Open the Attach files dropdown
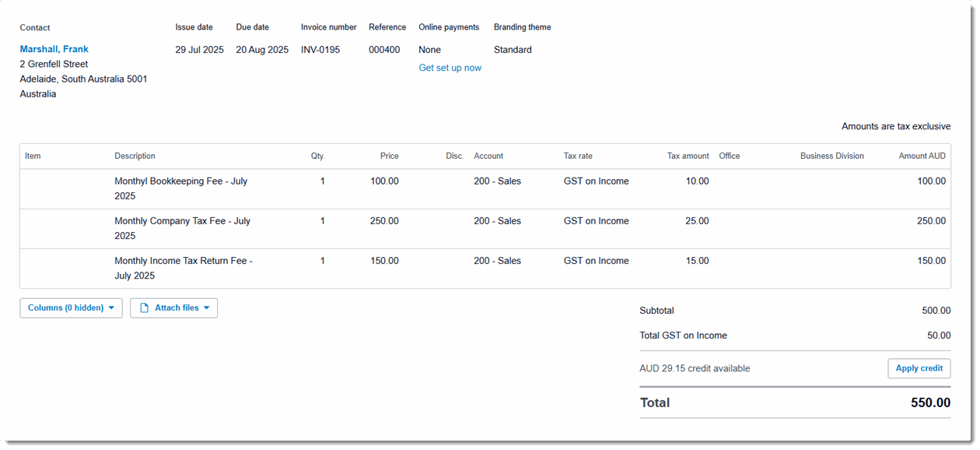The height and width of the screenshot is (450, 980). (x=173, y=308)
